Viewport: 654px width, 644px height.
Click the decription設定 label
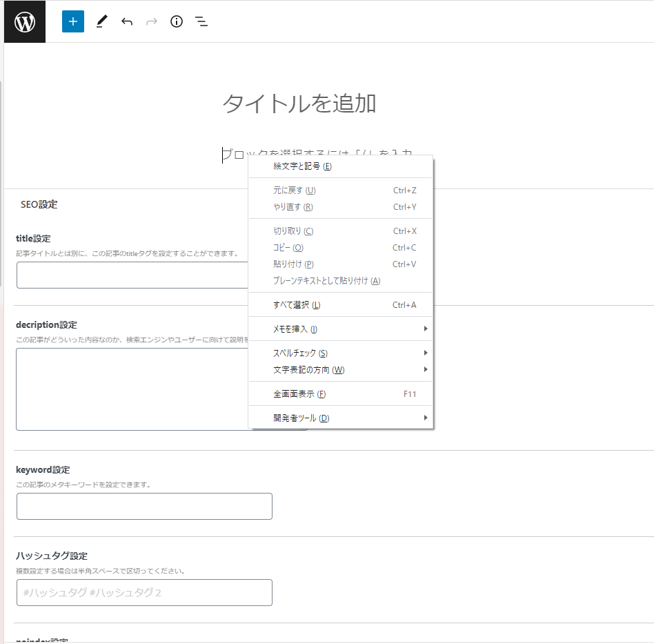point(46,324)
